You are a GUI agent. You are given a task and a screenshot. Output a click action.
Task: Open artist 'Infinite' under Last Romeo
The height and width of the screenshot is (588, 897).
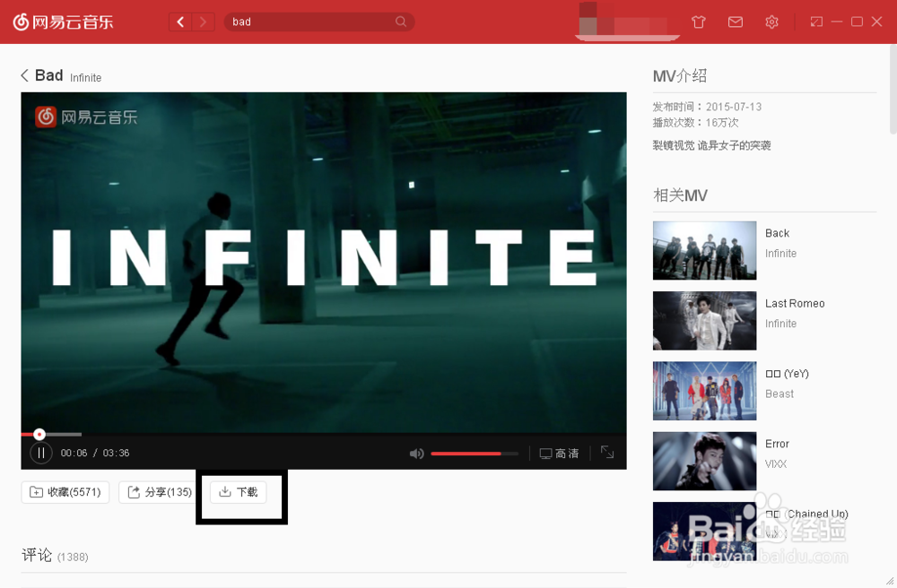click(x=780, y=324)
